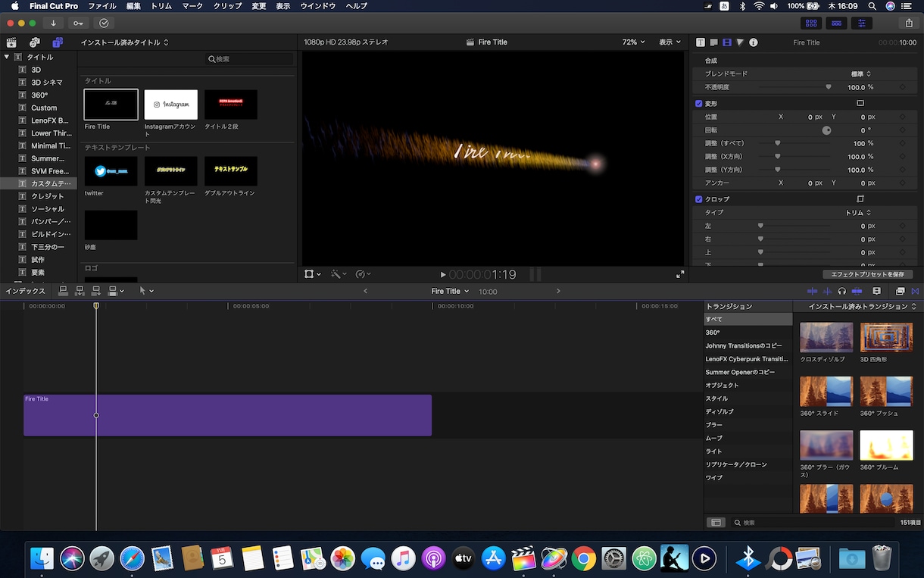Select the Lower Thirds title category
Screen dimensions: 924x578
coord(52,133)
